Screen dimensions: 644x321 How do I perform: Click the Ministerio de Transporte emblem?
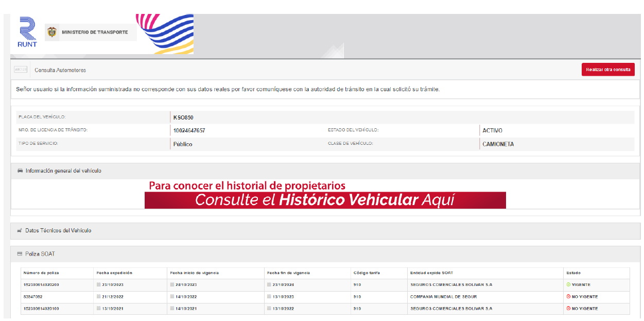[51, 32]
